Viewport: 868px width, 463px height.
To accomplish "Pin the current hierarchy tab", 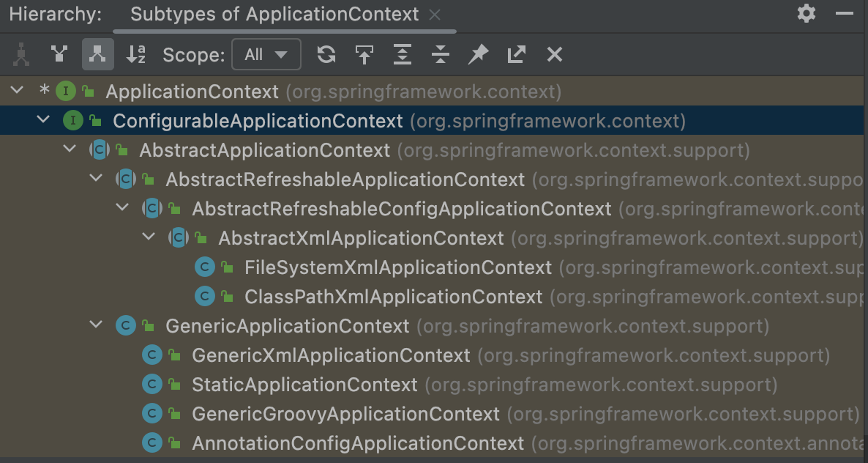I will pyautogui.click(x=479, y=54).
